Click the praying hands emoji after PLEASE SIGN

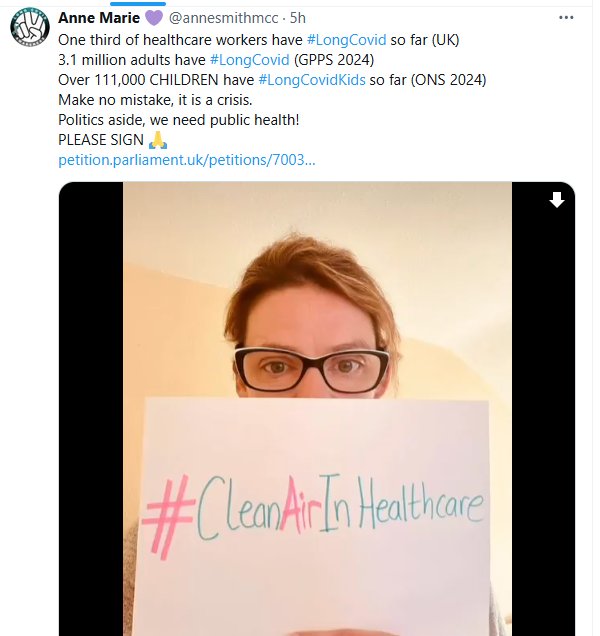pos(158,140)
